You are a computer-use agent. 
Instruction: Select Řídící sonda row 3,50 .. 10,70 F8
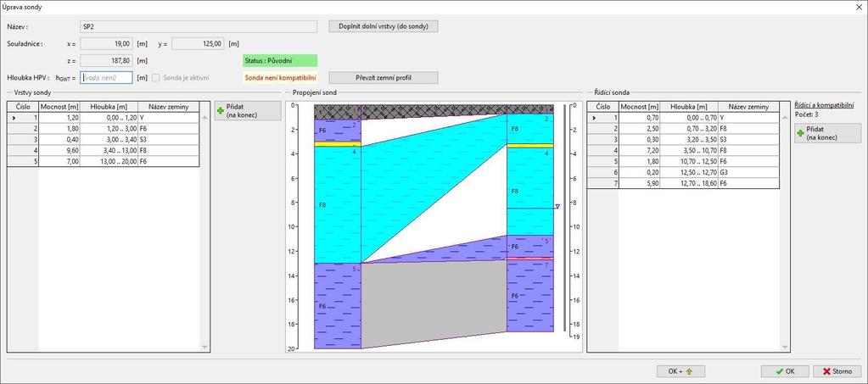tap(683, 151)
